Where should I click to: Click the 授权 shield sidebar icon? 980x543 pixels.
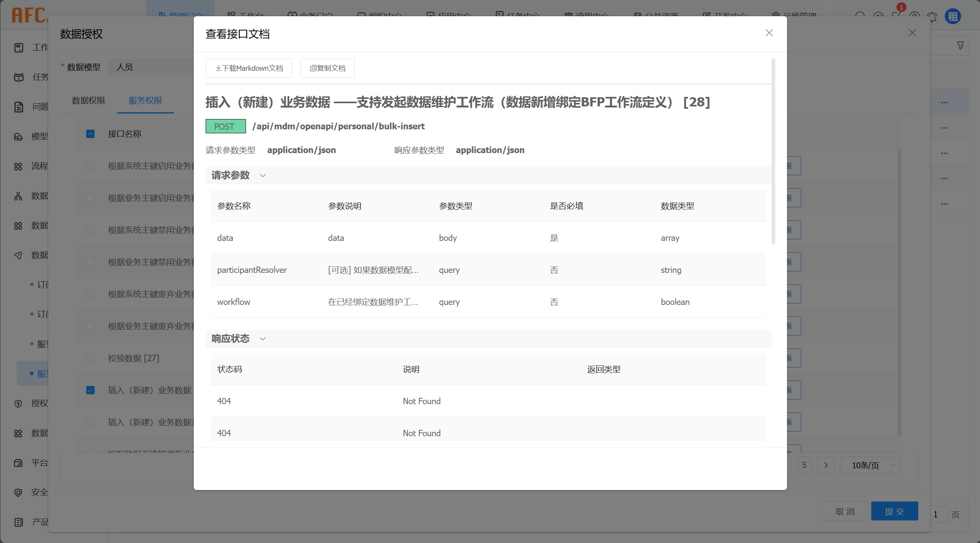(18, 404)
